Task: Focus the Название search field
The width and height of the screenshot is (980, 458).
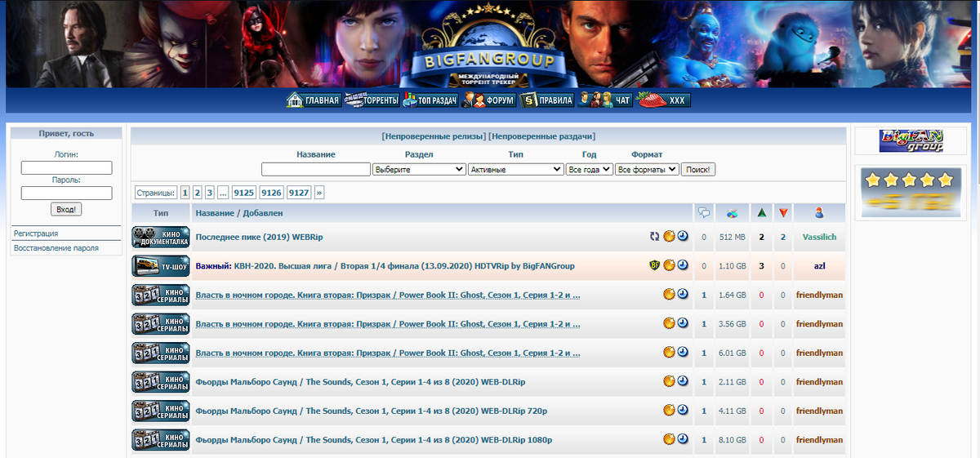Action: pyautogui.click(x=316, y=169)
